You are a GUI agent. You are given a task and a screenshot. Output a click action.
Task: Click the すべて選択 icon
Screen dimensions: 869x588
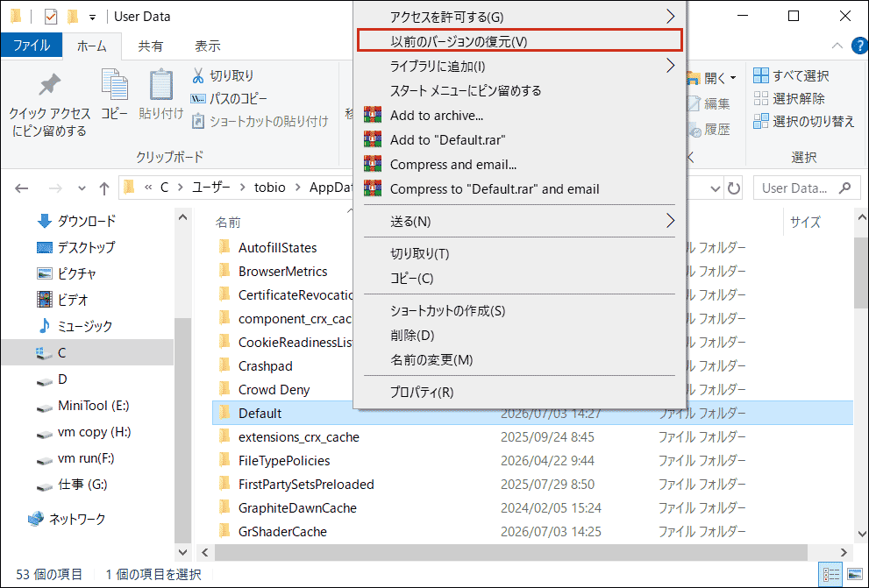pyautogui.click(x=761, y=75)
